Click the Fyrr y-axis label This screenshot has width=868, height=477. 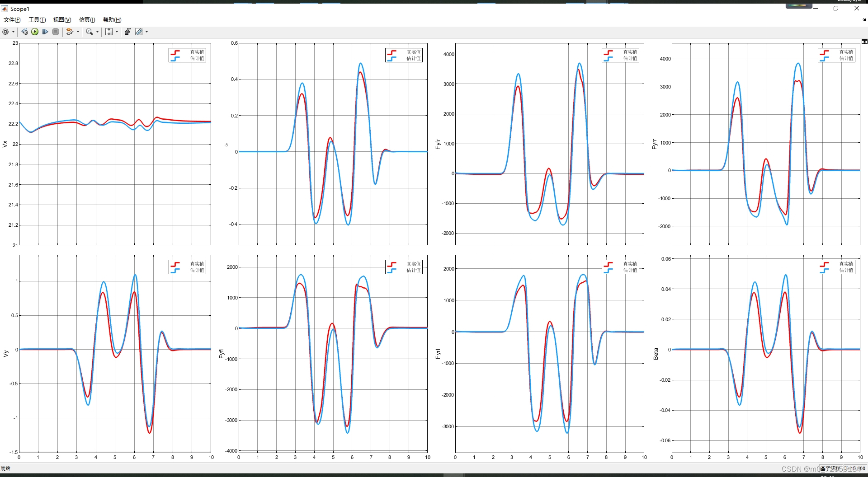(x=654, y=144)
